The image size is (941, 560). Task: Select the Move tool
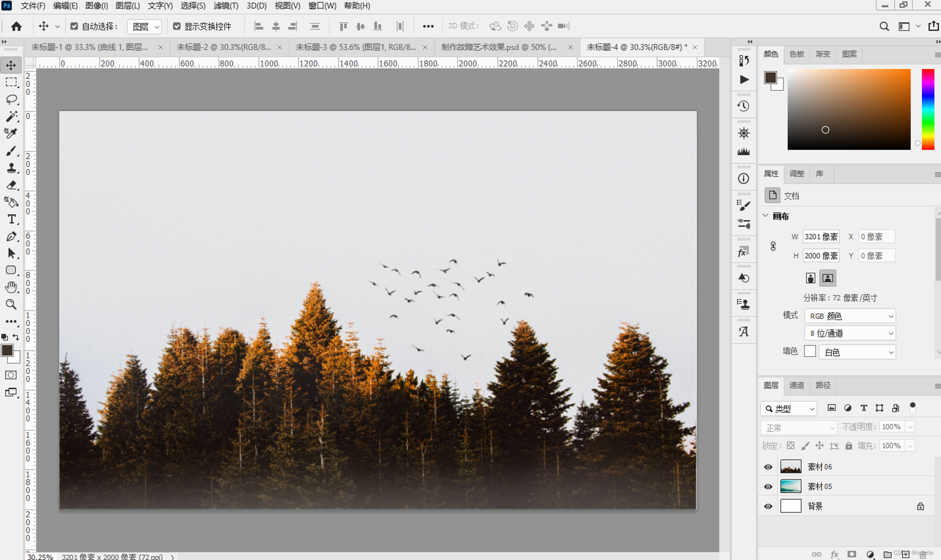click(x=11, y=65)
